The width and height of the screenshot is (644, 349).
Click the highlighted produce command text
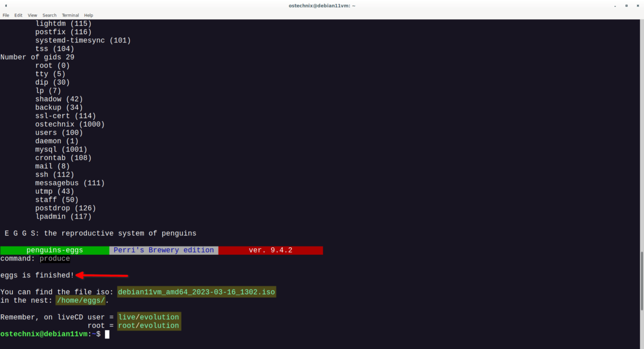point(54,258)
